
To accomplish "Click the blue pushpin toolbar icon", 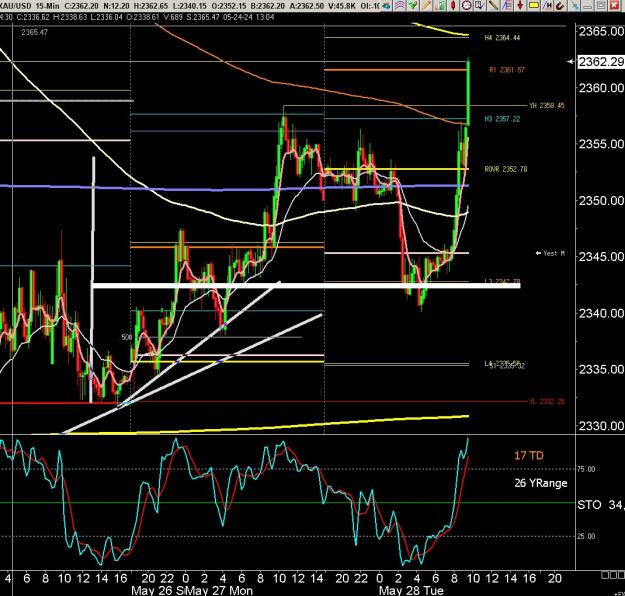I will (574, 6).
